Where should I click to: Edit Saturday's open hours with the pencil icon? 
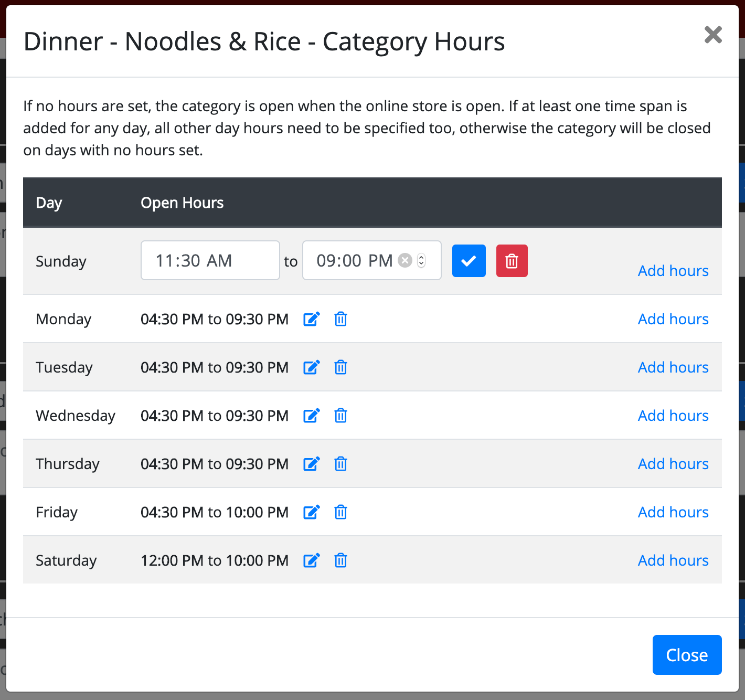coord(312,560)
